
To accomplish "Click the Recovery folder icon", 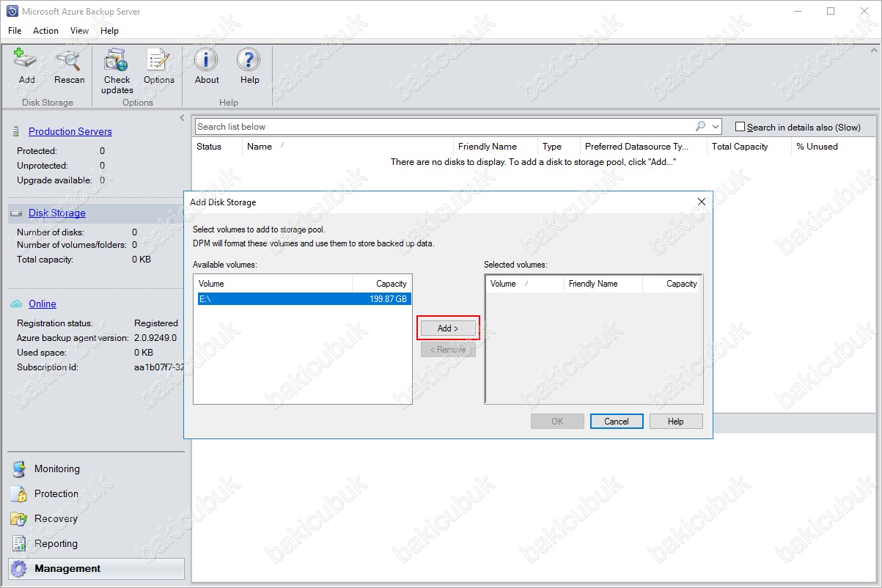I will (x=19, y=519).
